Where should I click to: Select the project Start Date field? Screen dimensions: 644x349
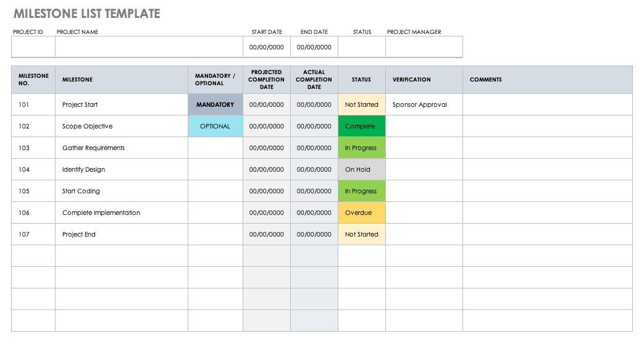coord(267,47)
